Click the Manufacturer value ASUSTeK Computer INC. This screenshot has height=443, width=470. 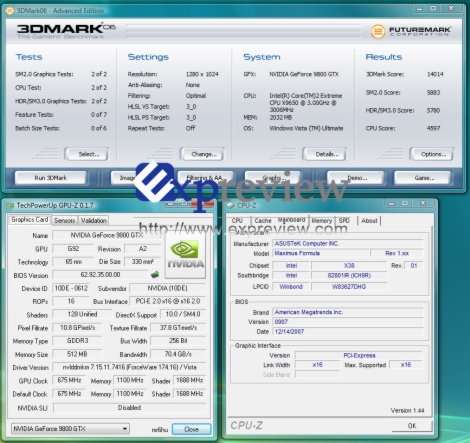[348, 244]
